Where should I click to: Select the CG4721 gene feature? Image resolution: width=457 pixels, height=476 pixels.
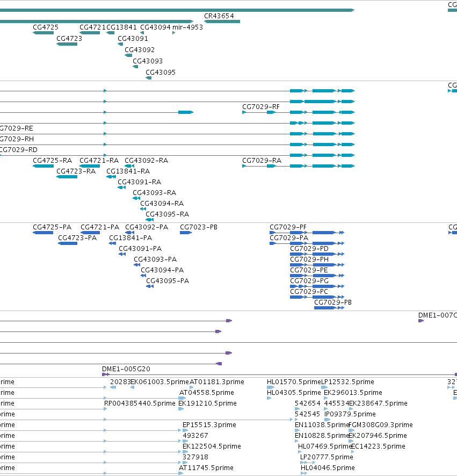[90, 33]
